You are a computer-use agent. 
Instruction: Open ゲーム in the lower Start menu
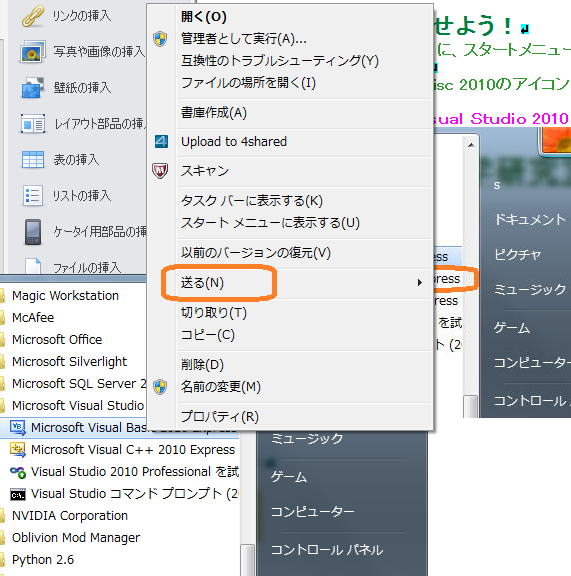pyautogui.click(x=289, y=477)
